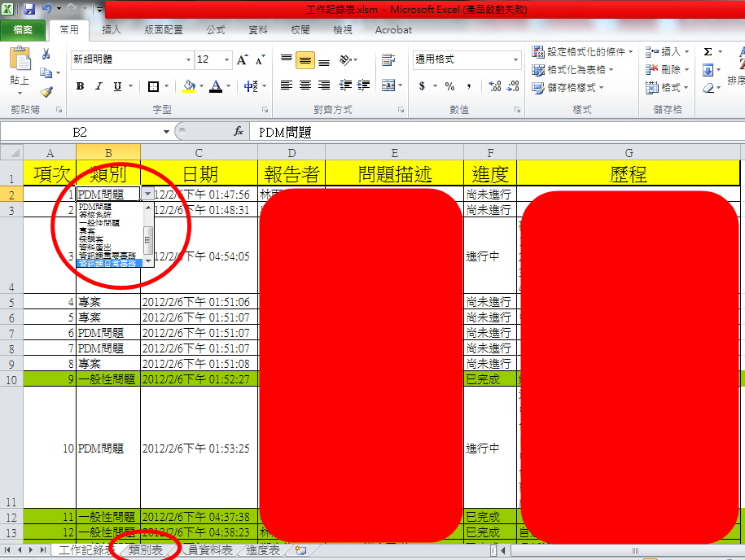The height and width of the screenshot is (560, 745).
Task: Toggle Underline formatting
Action: [x=117, y=86]
